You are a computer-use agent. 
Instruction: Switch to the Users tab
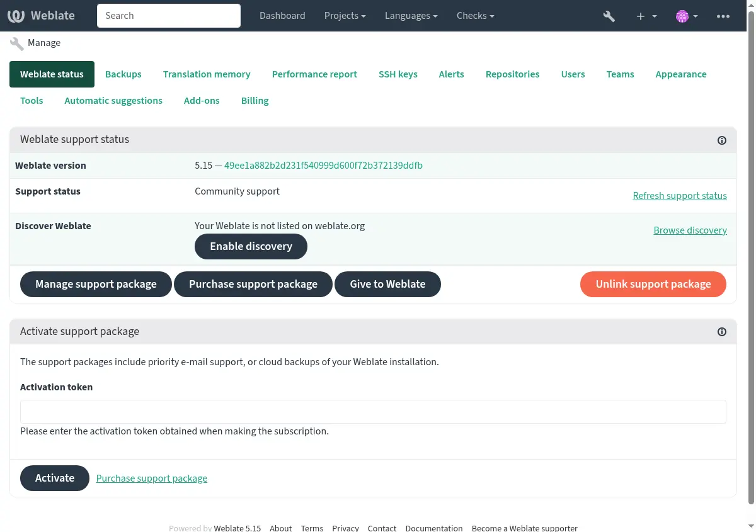(573, 74)
